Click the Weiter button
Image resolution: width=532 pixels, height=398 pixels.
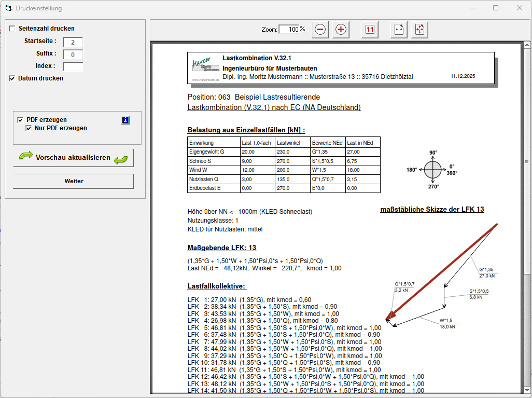[x=73, y=181]
